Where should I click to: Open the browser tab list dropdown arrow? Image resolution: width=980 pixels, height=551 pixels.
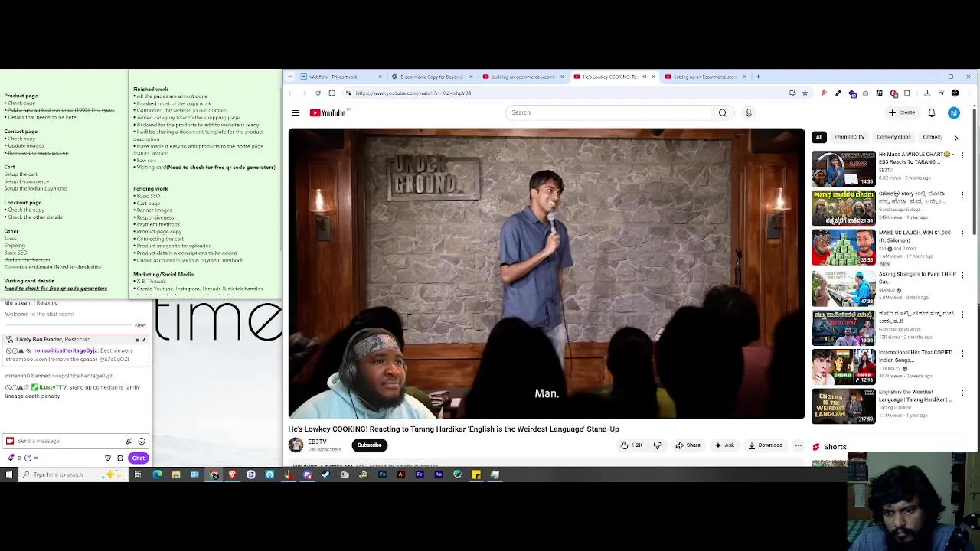click(x=289, y=77)
